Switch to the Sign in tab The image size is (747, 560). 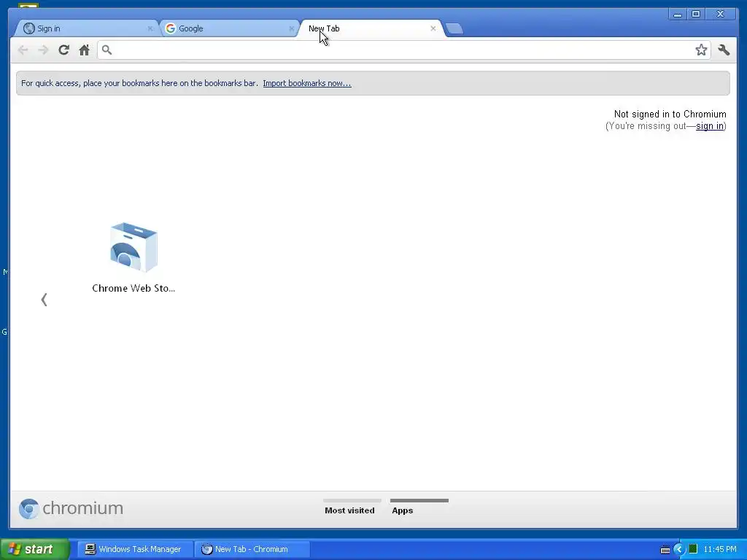(86, 28)
